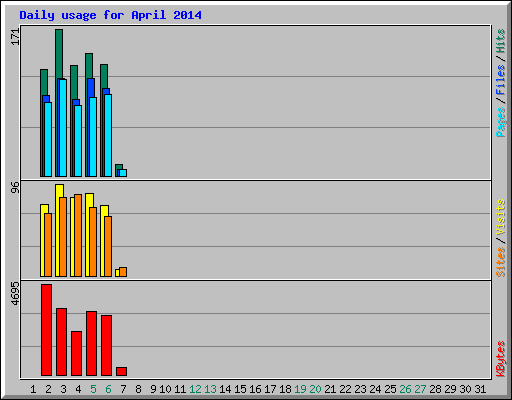
Task: Click the 'KBytes' legend label
Action: coord(501,359)
